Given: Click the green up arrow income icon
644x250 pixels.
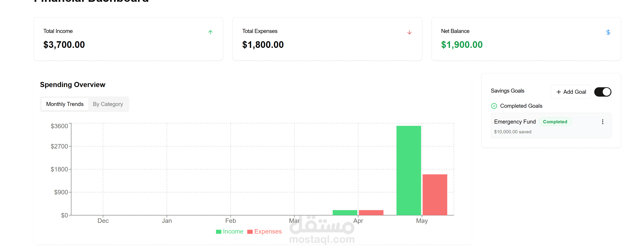Looking at the screenshot, I should pos(210,32).
